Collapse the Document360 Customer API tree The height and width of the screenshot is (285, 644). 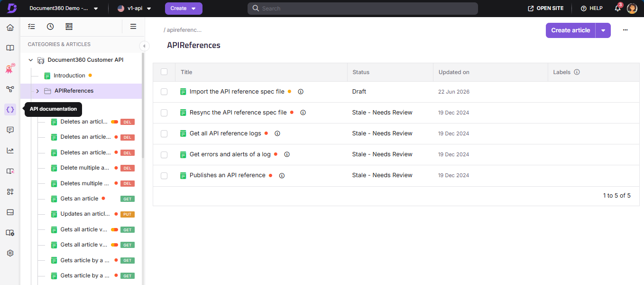(31, 60)
